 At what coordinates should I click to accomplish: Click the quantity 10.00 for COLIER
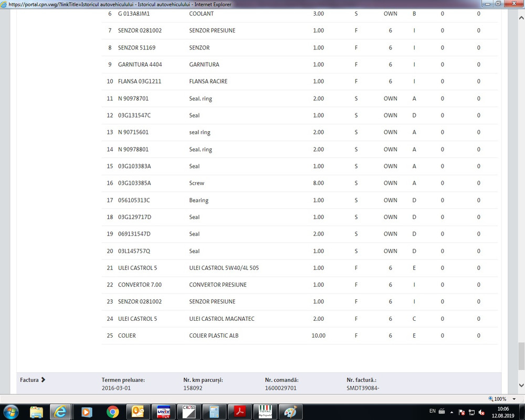319,335
